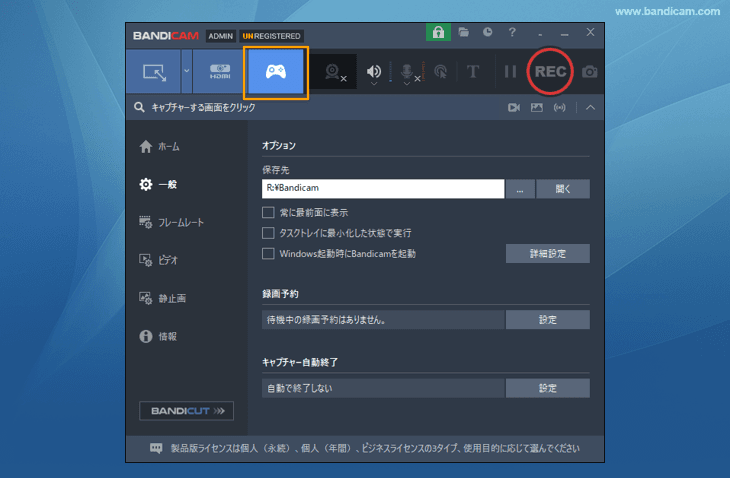
Task: Start recording with the REC button
Action: click(550, 72)
